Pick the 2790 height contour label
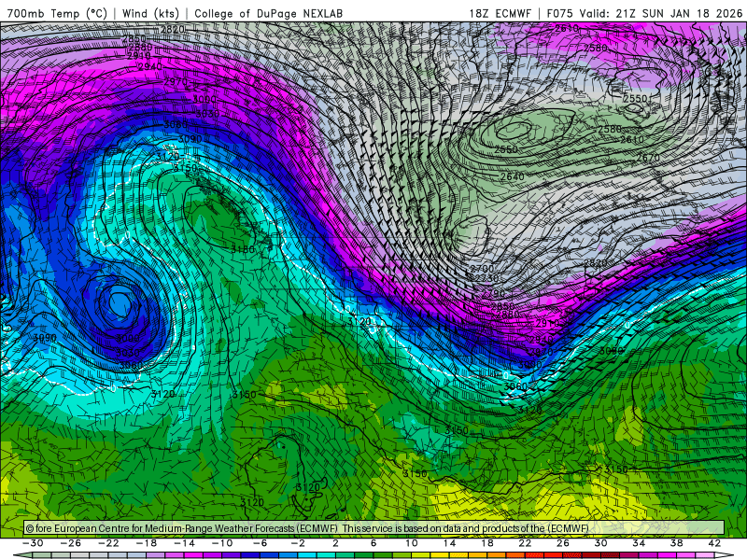 493,294
